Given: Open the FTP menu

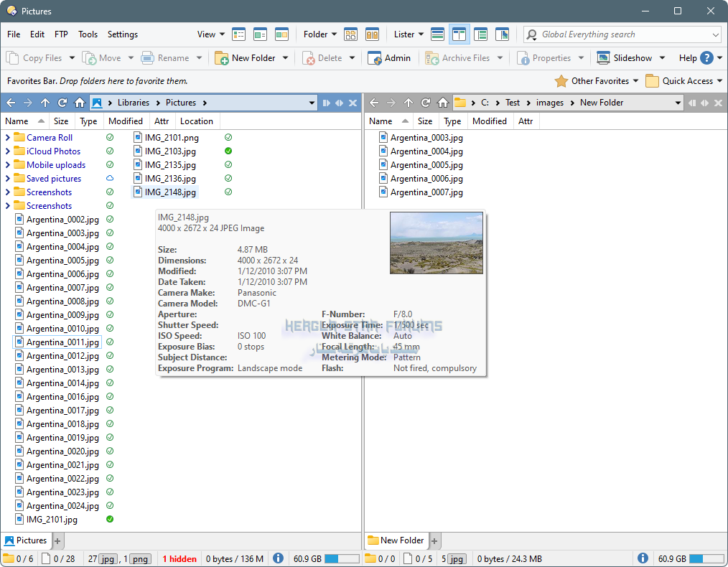Looking at the screenshot, I should point(61,34).
